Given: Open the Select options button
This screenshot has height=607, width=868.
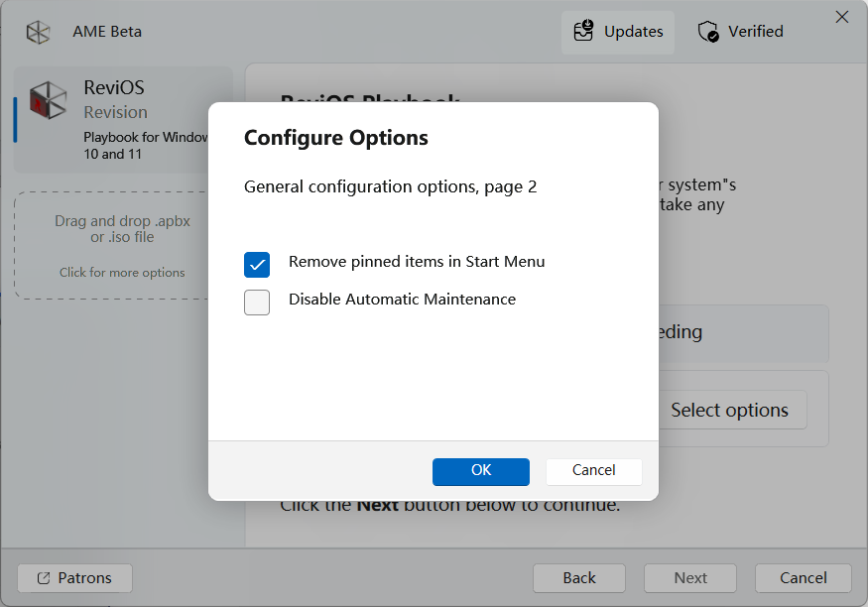Looking at the screenshot, I should pos(729,411).
